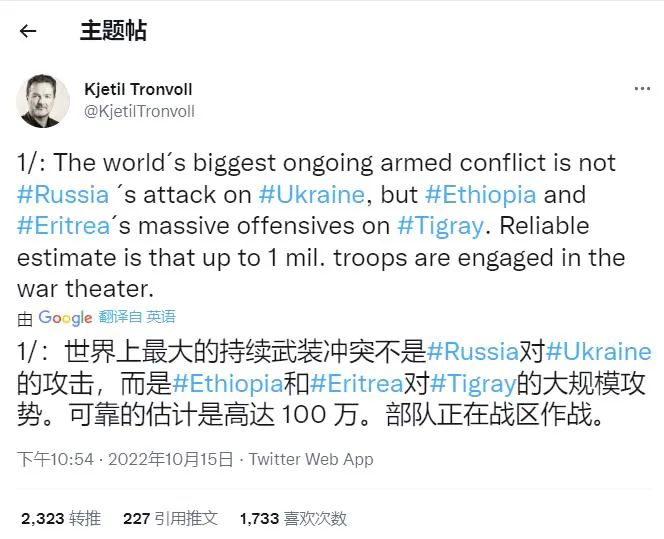
Task: Open #Ukraine hashtag in the Chinese translation
Action: 598,352
